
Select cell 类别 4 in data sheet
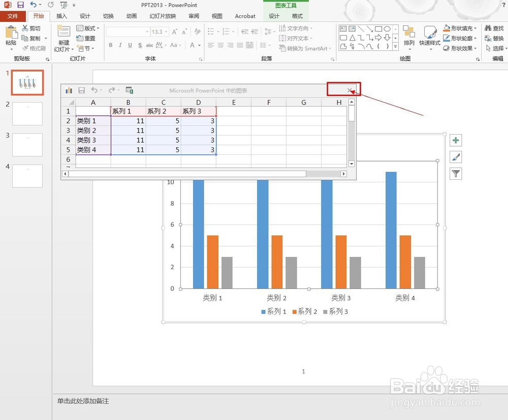[93, 150]
